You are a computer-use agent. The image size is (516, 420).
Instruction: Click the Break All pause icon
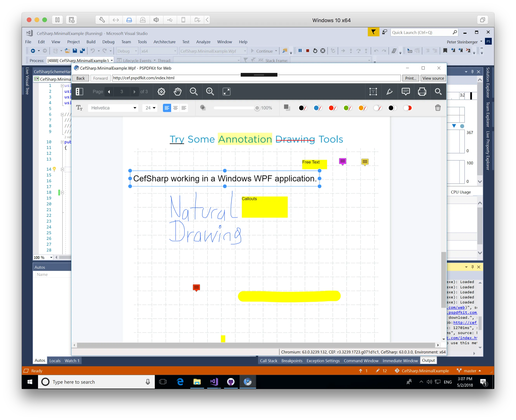tap(300, 51)
